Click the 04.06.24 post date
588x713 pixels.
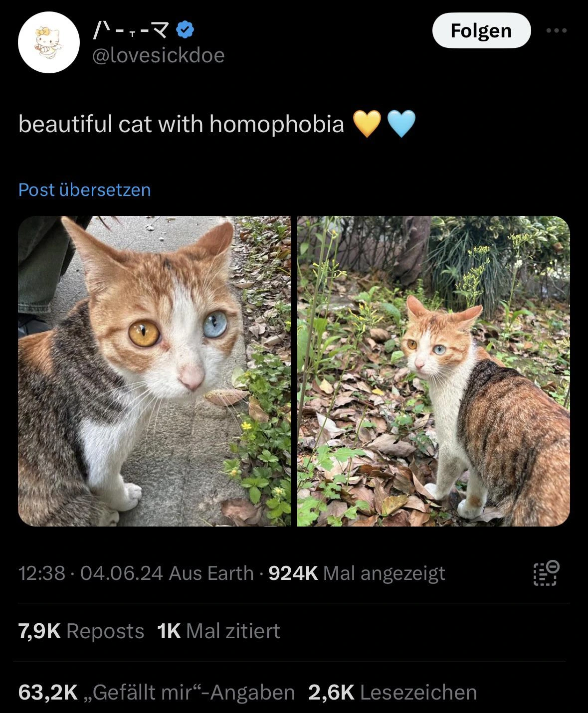[121, 573]
